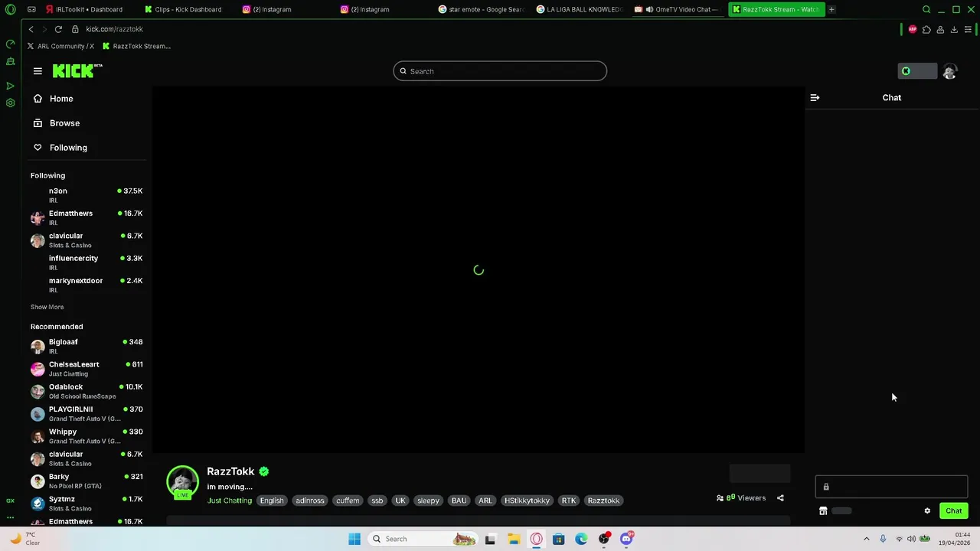The image size is (980, 551).
Task: Open the player arrow icon in Opera sidebar
Action: [10, 86]
